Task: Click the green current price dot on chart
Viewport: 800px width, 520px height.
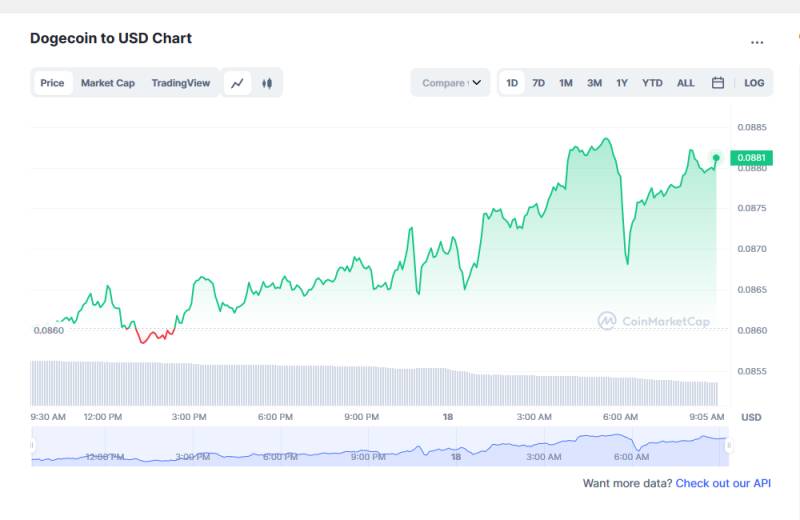Action: click(x=716, y=158)
